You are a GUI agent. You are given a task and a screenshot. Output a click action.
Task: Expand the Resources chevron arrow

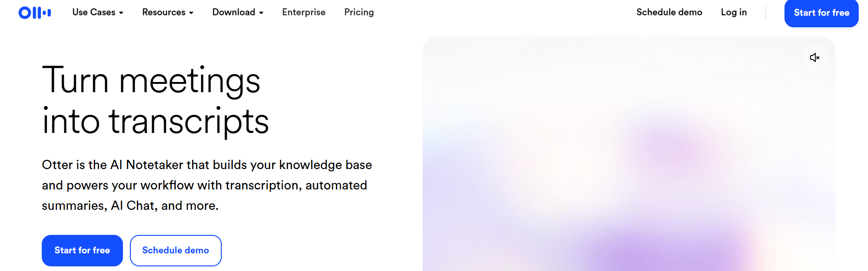[x=191, y=13]
